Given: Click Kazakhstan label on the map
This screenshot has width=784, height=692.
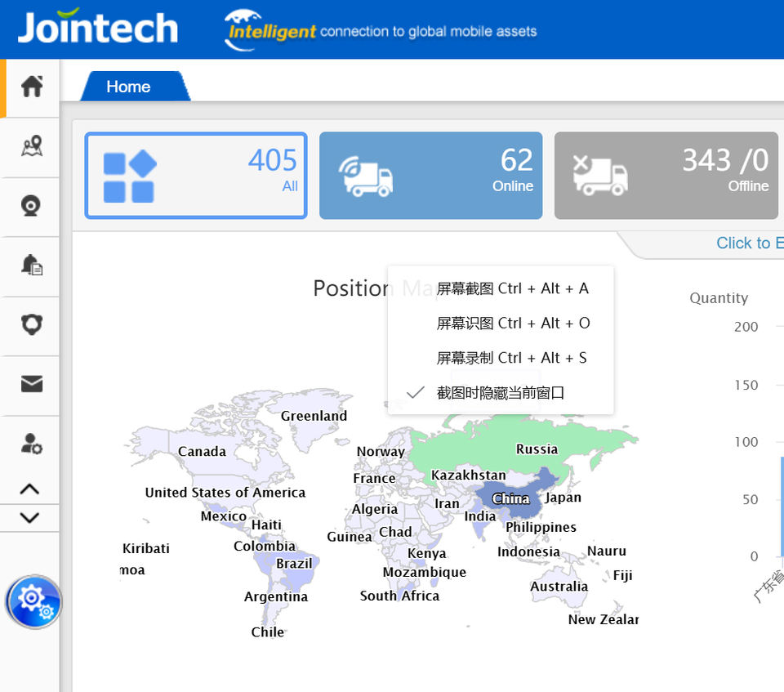Looking at the screenshot, I should pos(469,475).
